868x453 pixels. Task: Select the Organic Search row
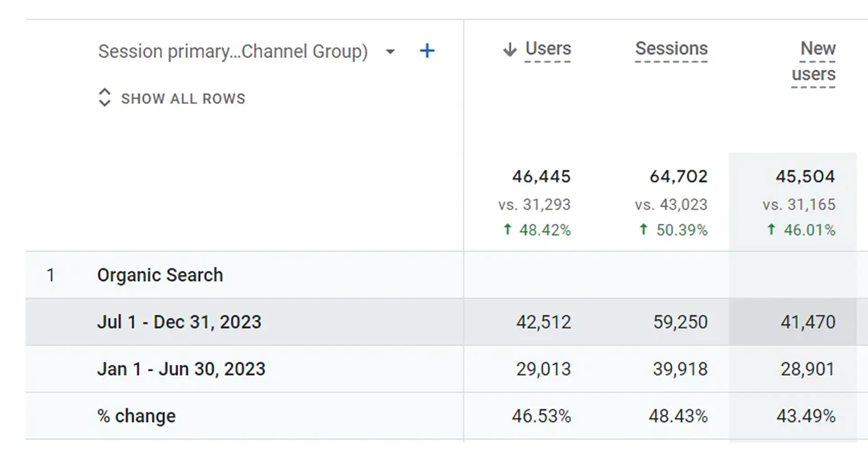pyautogui.click(x=160, y=275)
